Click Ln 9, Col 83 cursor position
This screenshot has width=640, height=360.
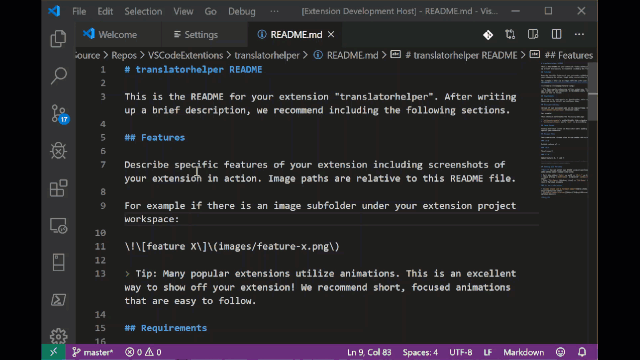(x=369, y=352)
